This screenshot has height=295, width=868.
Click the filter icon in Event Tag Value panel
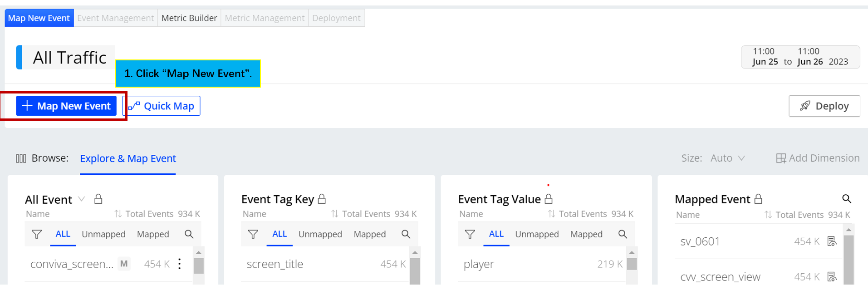click(470, 234)
